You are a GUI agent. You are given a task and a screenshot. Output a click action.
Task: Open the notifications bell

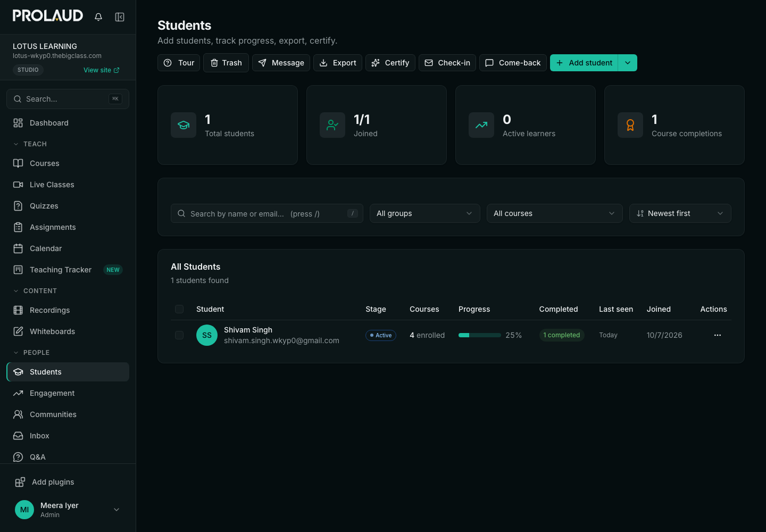98,17
